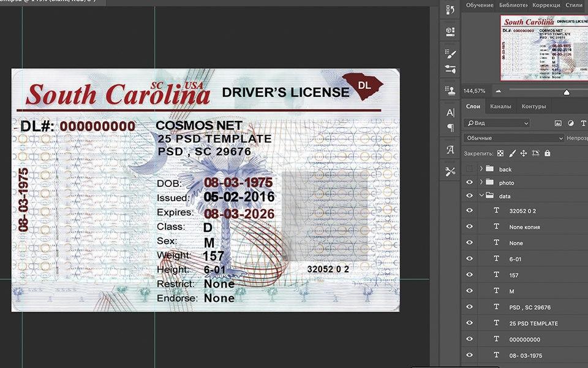Filter layers by pixel image type

point(558,123)
